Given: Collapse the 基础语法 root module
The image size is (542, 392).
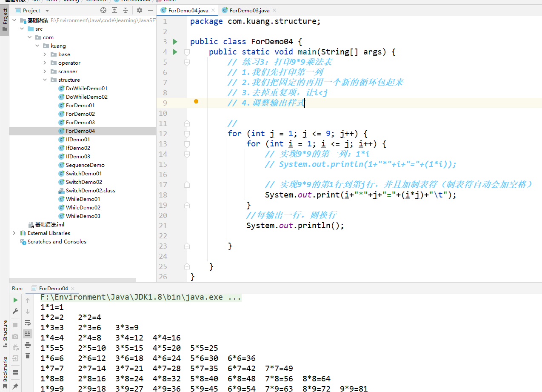Looking at the screenshot, I should [x=14, y=20].
